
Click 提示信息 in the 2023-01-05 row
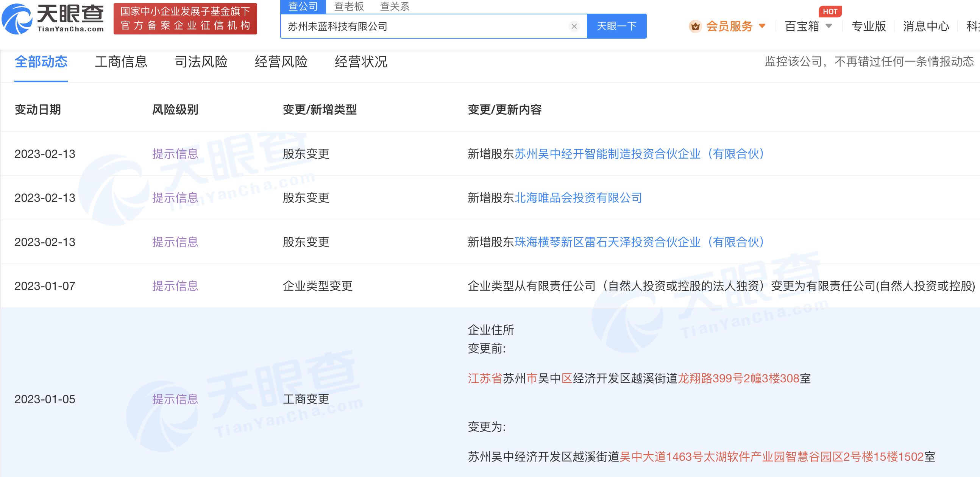[x=175, y=399]
